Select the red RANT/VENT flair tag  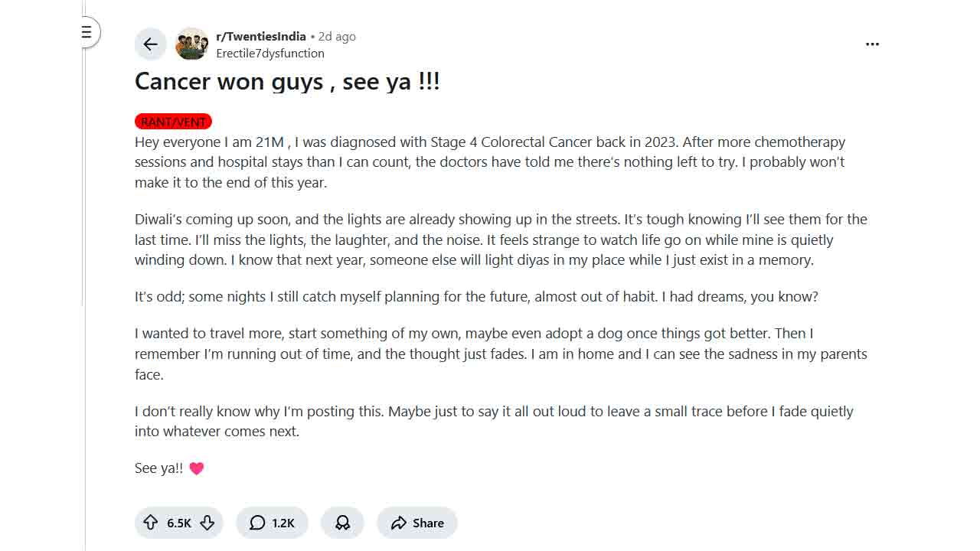(x=173, y=122)
